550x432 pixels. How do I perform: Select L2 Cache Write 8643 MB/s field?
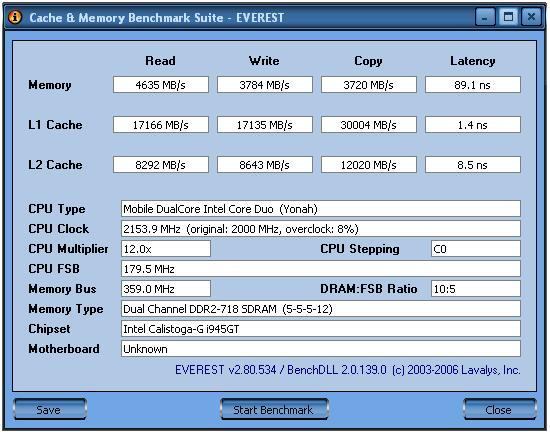tap(265, 164)
